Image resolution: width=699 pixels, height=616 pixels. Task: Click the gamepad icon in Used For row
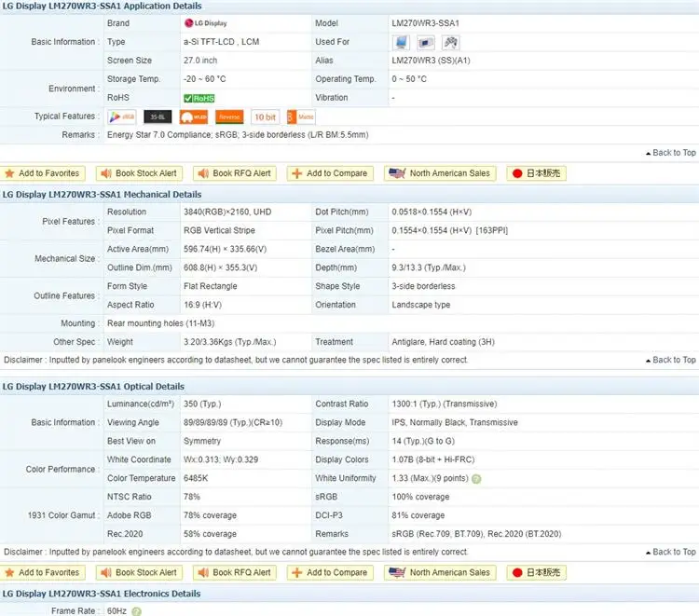(450, 42)
